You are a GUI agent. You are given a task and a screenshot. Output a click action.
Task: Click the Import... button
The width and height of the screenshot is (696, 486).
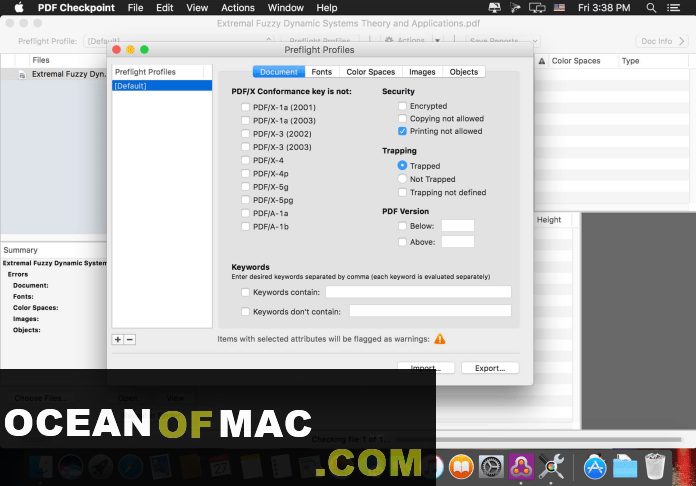tap(426, 368)
